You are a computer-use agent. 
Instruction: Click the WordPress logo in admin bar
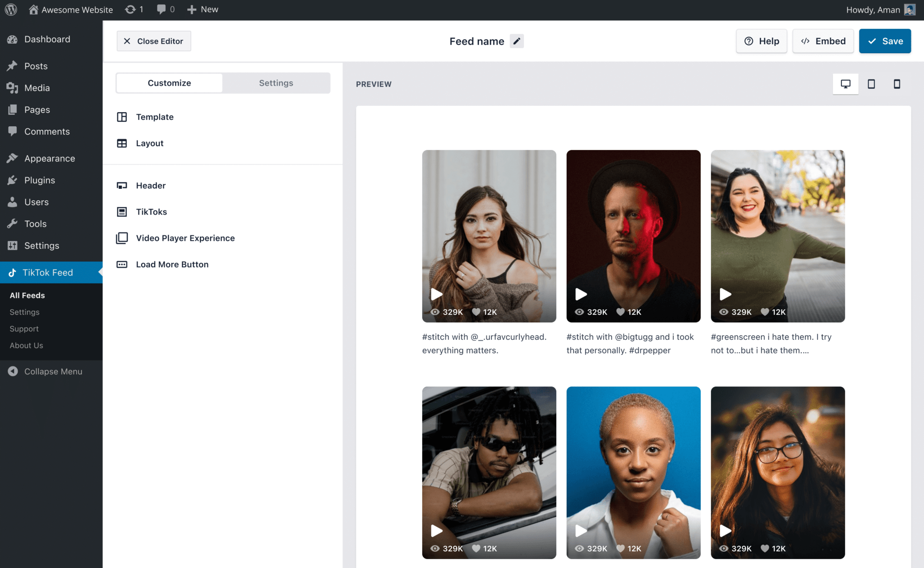[11, 9]
